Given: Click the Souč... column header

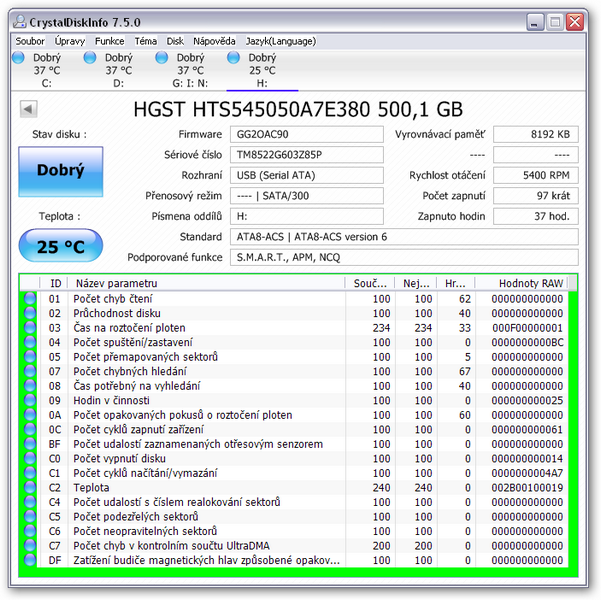Looking at the screenshot, I should point(369,283).
